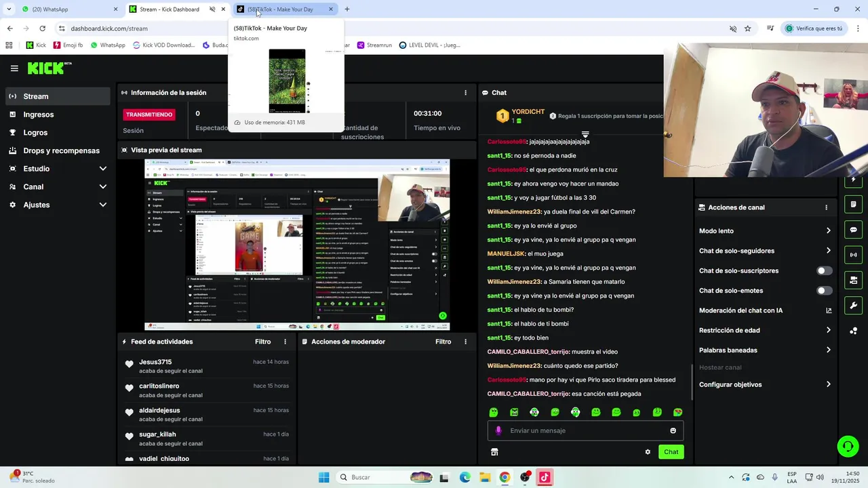Open chat settings gear icon

pyautogui.click(x=648, y=452)
